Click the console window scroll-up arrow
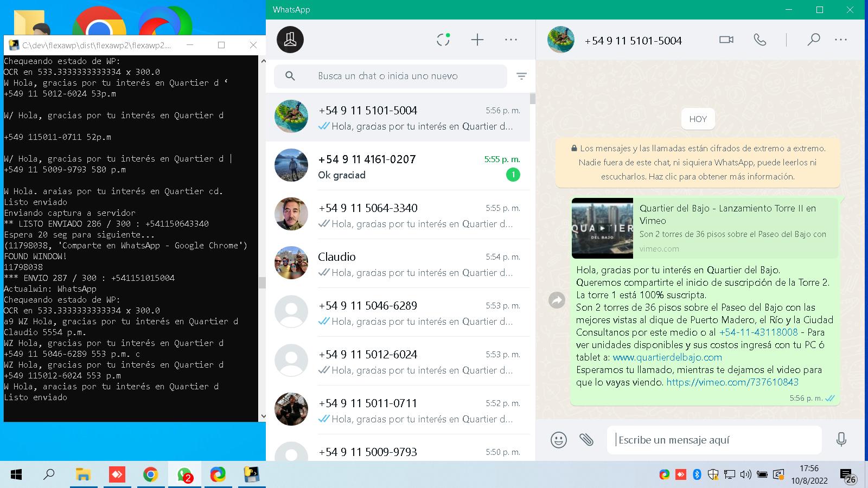Viewport: 868px width, 488px height. click(263, 60)
